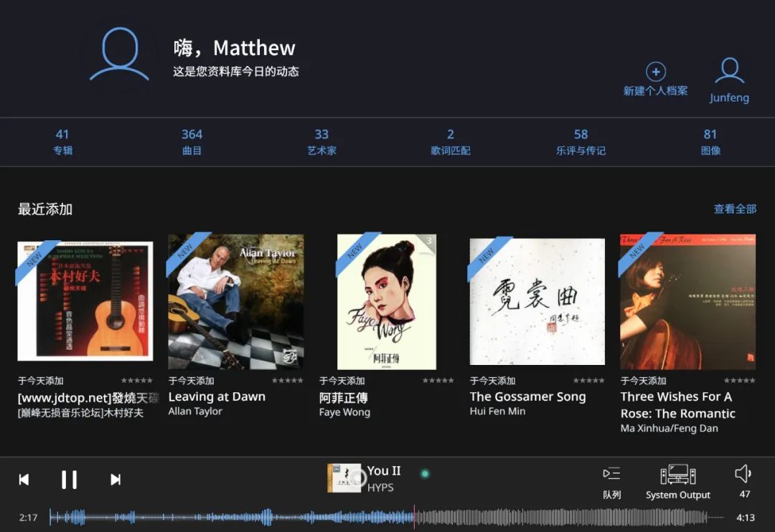Skip to the next track
The image size is (775, 532).
[115, 480]
